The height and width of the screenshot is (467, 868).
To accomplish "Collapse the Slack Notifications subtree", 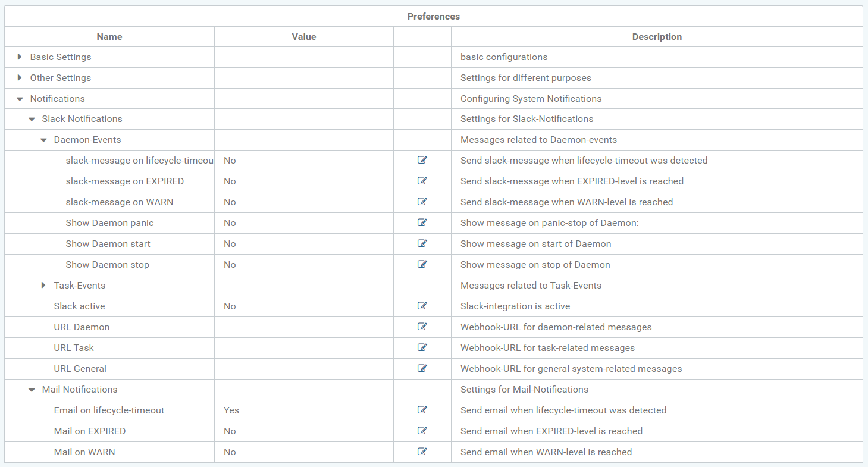I will point(32,119).
